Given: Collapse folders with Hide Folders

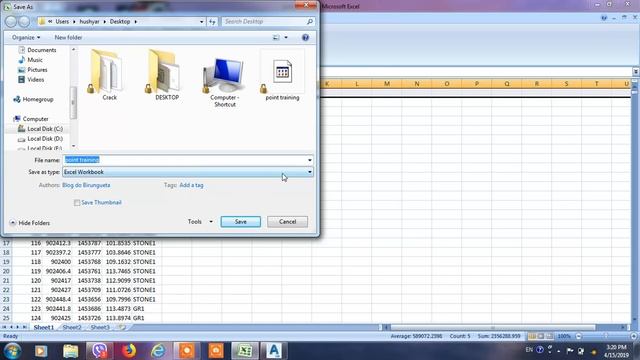Looking at the screenshot, I should tap(29, 223).
